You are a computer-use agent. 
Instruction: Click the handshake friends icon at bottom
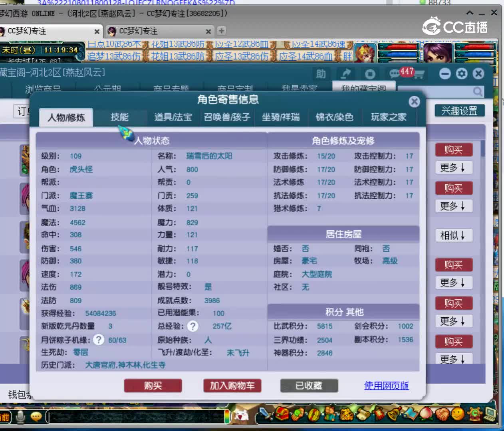pyautogui.click(x=442, y=414)
